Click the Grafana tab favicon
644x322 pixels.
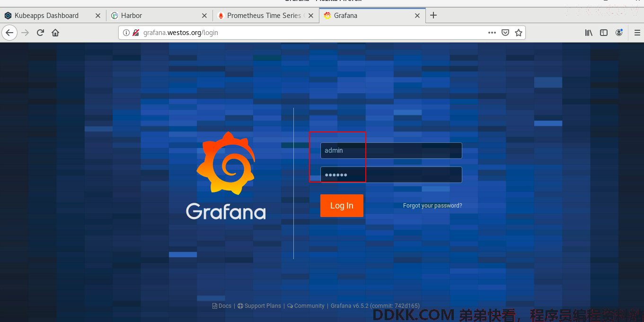(327, 16)
